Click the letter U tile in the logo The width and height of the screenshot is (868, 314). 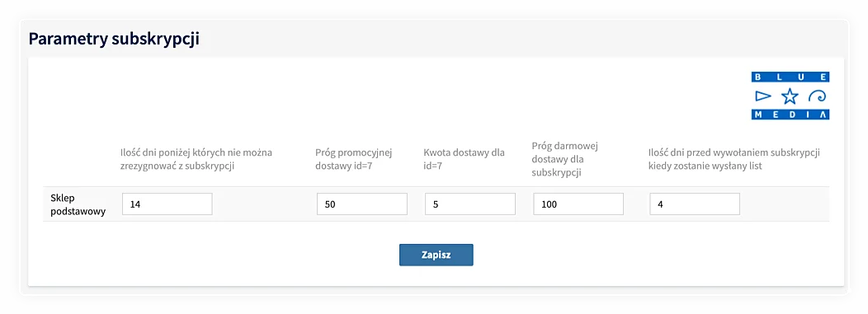800,77
